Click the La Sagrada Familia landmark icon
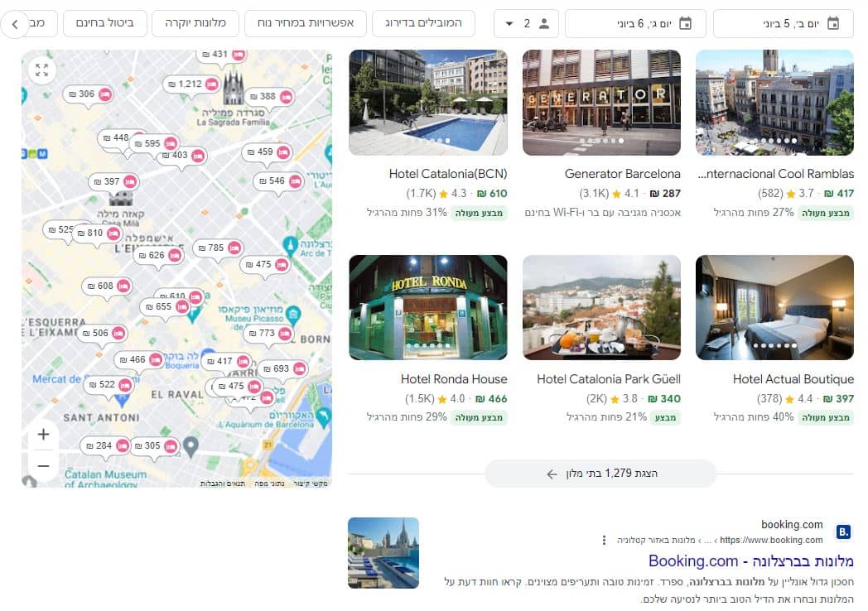This screenshot has height=611, width=868. pyautogui.click(x=233, y=89)
